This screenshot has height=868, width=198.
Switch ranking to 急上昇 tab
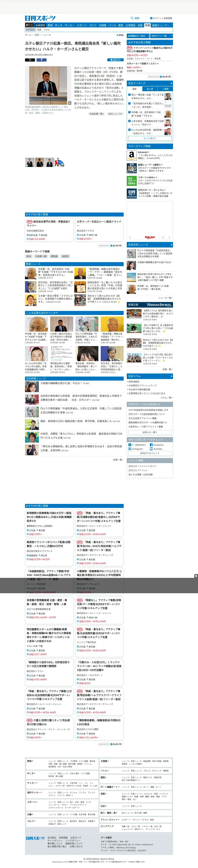pos(150,89)
